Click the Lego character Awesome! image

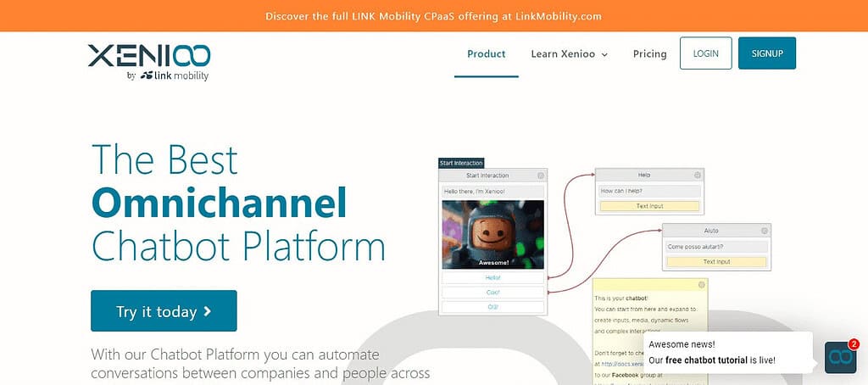point(492,235)
